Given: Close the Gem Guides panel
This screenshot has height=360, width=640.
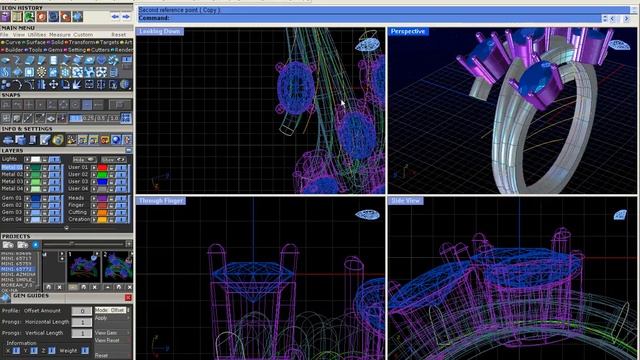Looking at the screenshot, I should click(x=128, y=298).
